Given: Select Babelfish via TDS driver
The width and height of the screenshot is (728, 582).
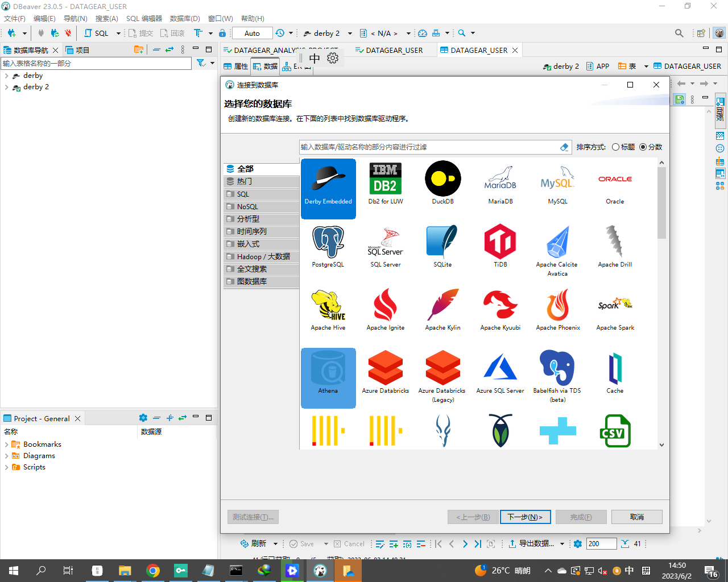Looking at the screenshot, I should tap(557, 377).
